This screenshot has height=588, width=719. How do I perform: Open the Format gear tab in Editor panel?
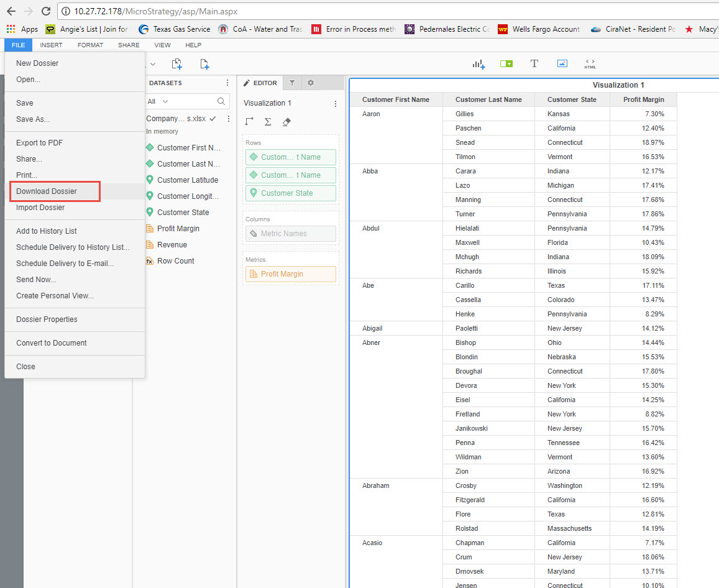(311, 83)
